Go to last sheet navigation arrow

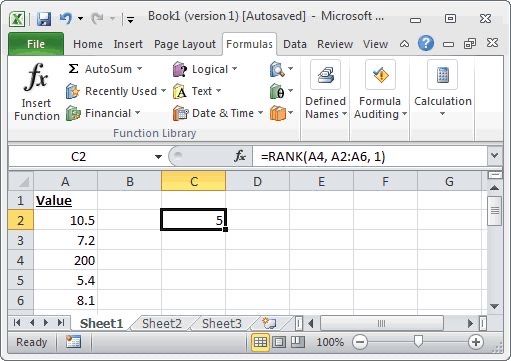pyautogui.click(x=61, y=322)
